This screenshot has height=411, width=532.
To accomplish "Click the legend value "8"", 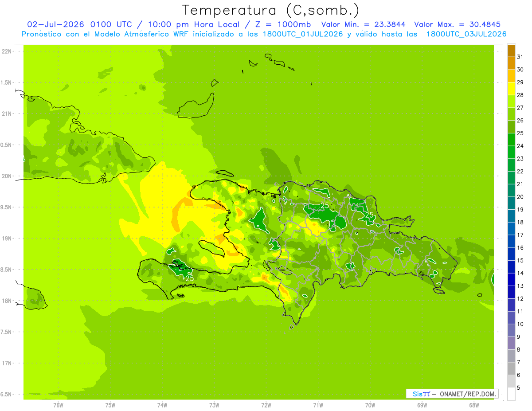I will pyautogui.click(x=518, y=349).
